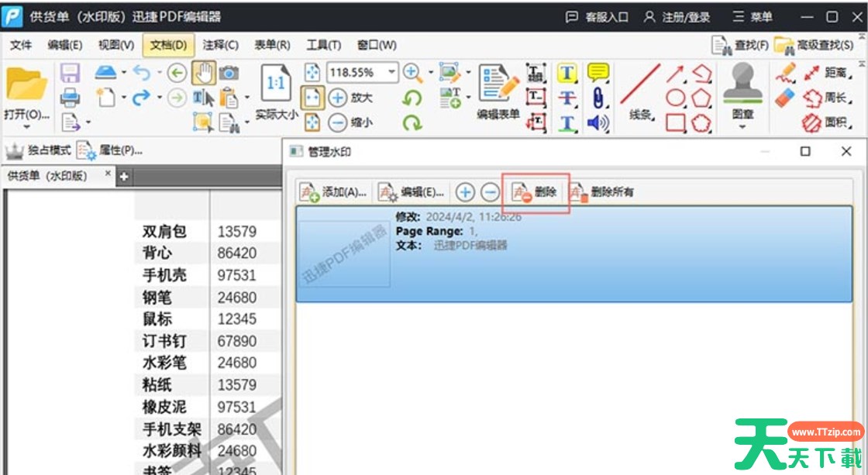Select the hand pan tool
The image size is (868, 475).
(204, 72)
